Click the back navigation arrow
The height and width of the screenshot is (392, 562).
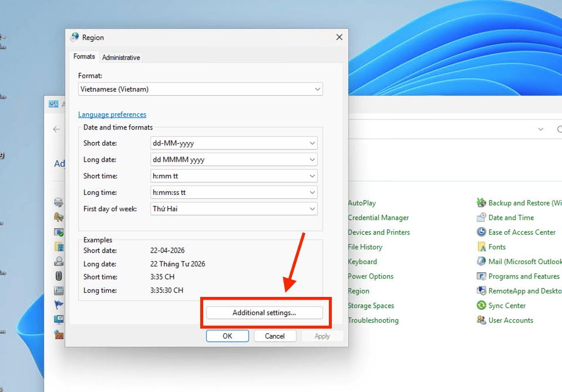56,129
